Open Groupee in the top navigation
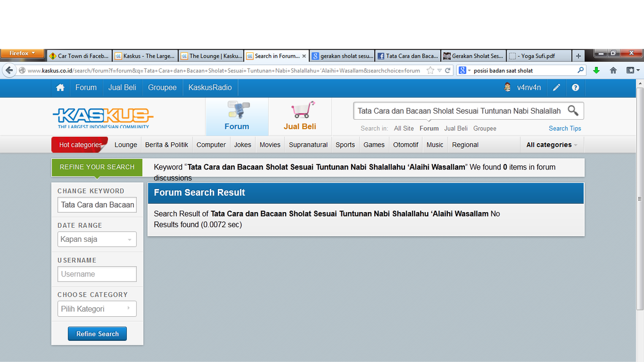This screenshot has height=362, width=644. point(162,87)
